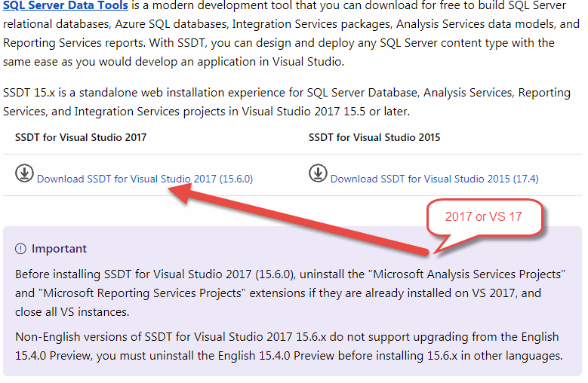The width and height of the screenshot is (588, 383).
Task: Click the Important note info icon
Action: [x=20, y=249]
